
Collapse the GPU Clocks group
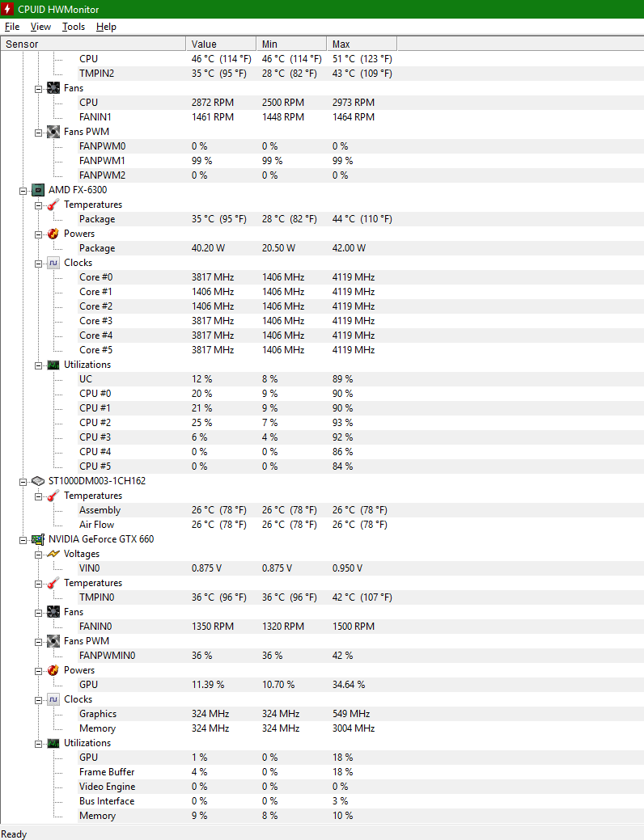pos(39,700)
